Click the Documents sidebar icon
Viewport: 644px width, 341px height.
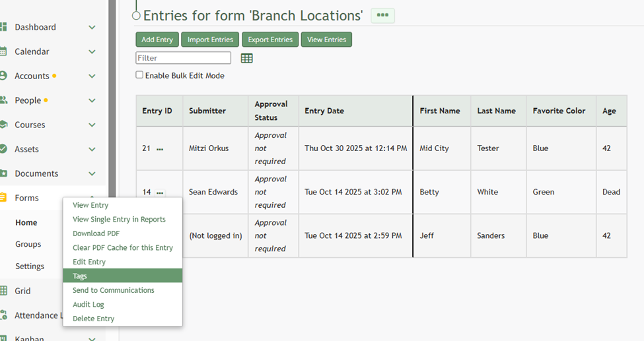pyautogui.click(x=3, y=173)
